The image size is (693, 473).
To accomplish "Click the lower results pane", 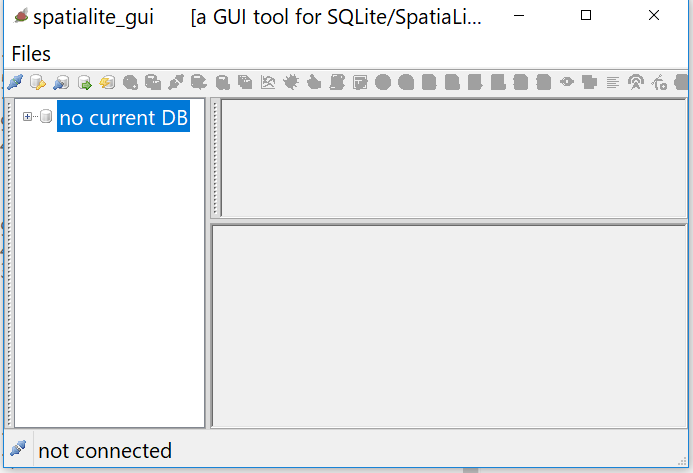I will tap(449, 326).
